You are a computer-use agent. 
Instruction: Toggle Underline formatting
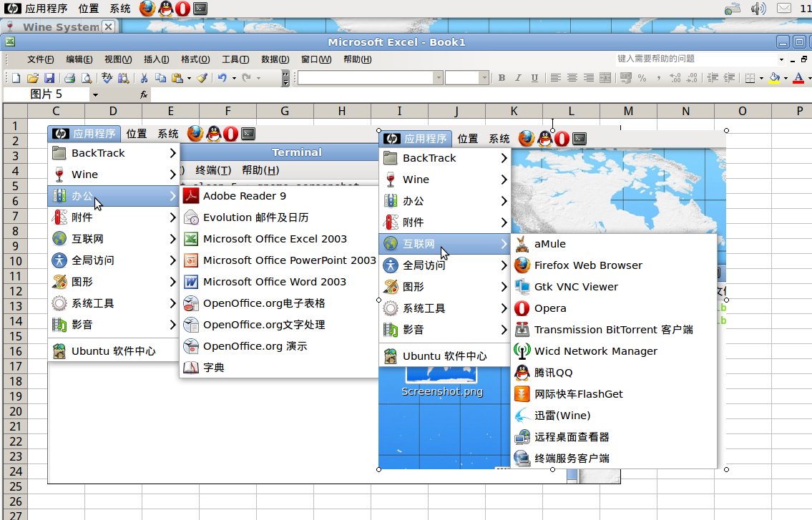[x=534, y=78]
